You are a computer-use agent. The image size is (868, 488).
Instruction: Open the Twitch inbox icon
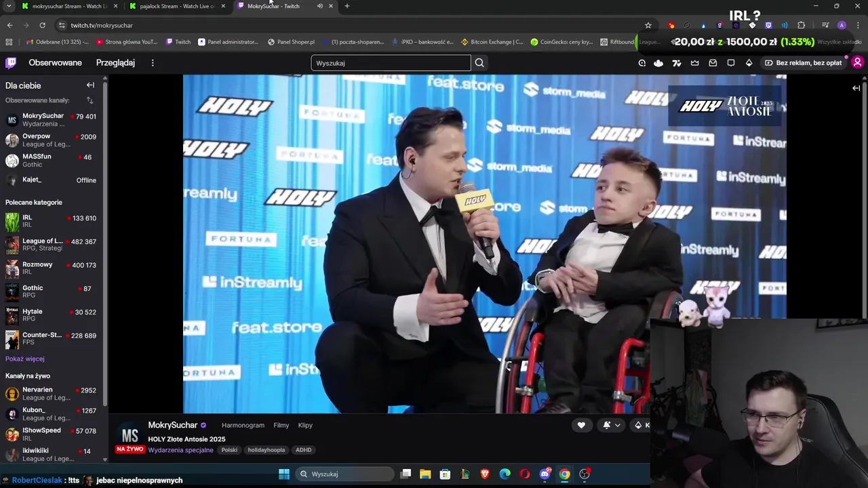pyautogui.click(x=713, y=63)
